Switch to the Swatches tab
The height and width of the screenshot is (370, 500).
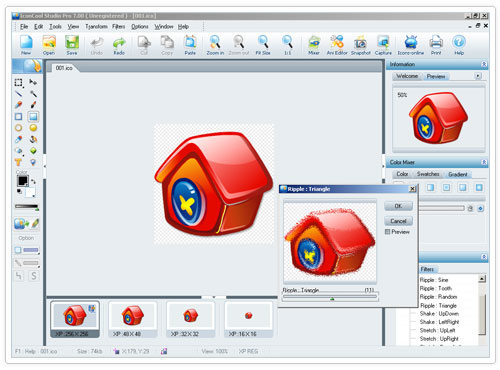pyautogui.click(x=428, y=174)
